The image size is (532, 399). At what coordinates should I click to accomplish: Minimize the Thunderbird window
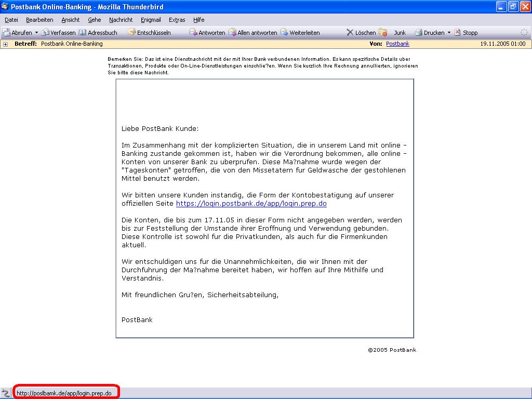click(x=501, y=6)
